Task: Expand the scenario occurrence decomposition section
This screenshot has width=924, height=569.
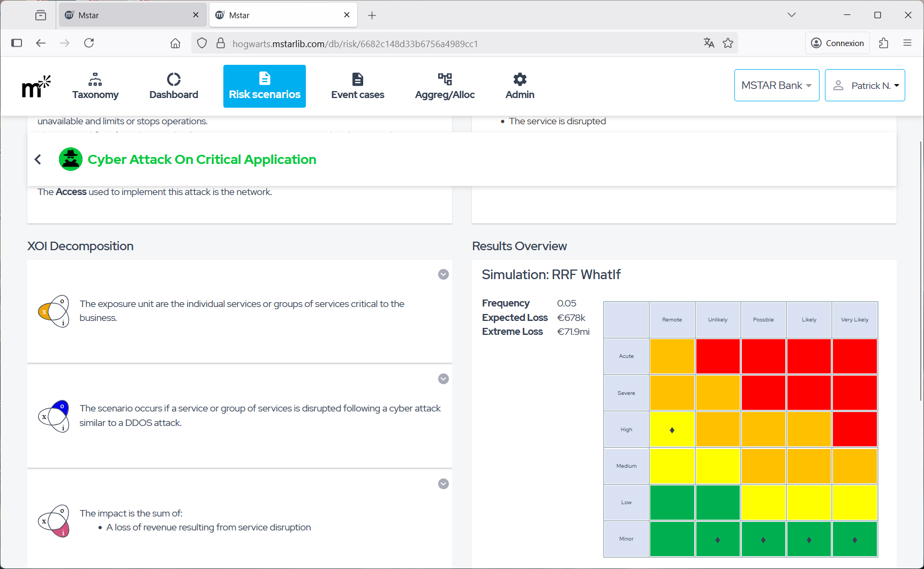Action: [x=444, y=379]
